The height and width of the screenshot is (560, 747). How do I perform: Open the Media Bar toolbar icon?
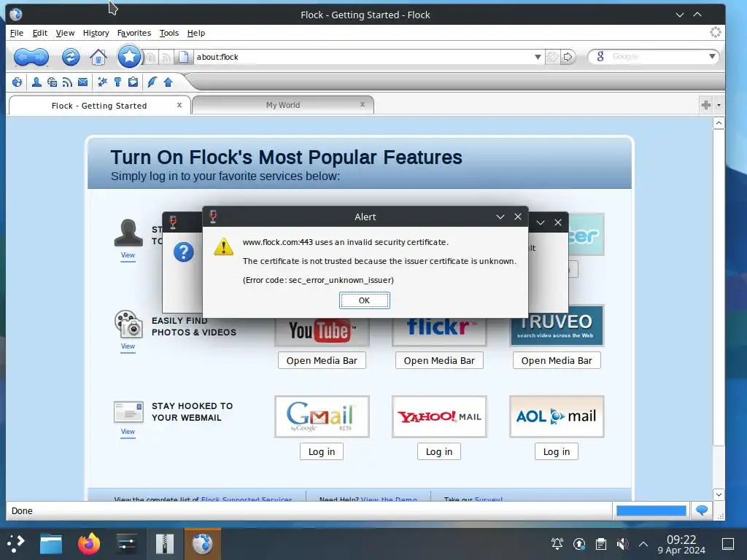(x=52, y=82)
